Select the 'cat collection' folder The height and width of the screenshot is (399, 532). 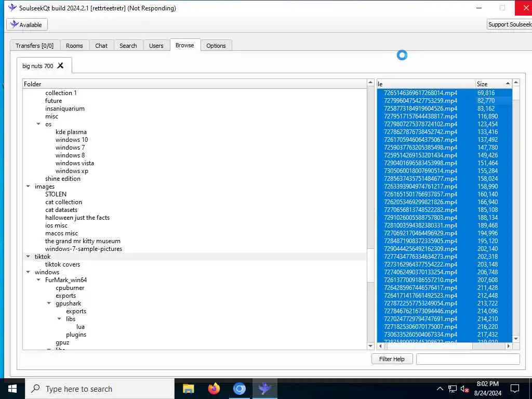coord(63,202)
